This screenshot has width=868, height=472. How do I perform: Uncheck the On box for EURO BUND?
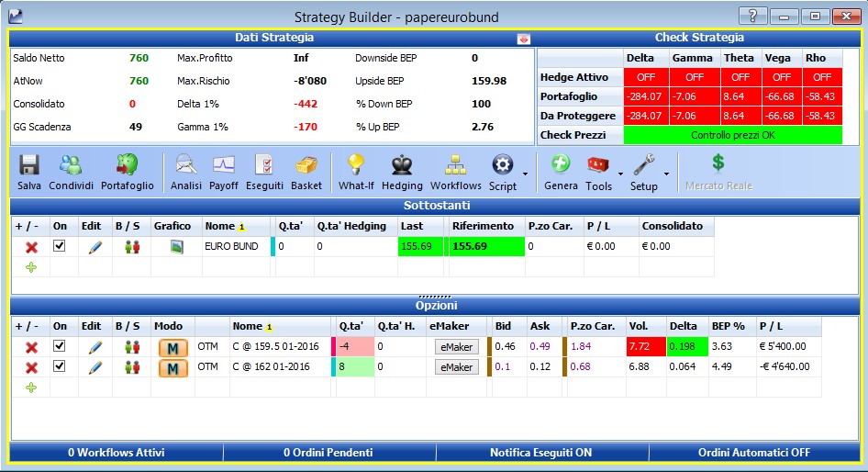[60, 246]
